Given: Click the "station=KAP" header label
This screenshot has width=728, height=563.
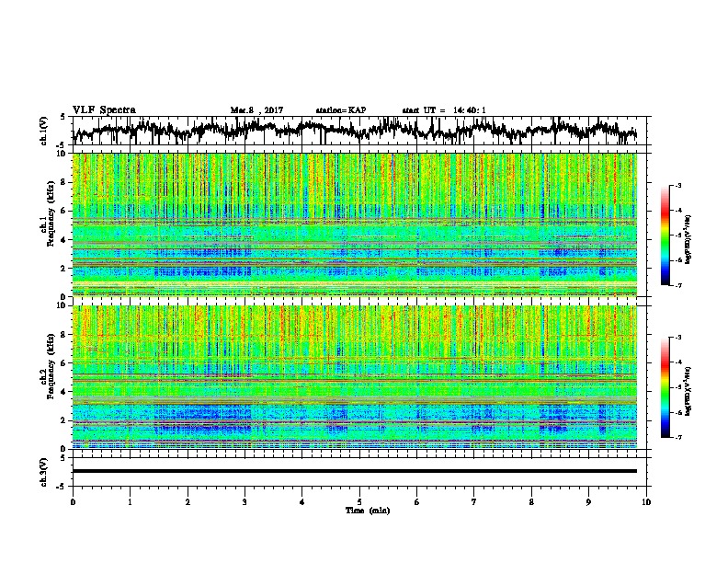Looking at the screenshot, I should [341, 110].
